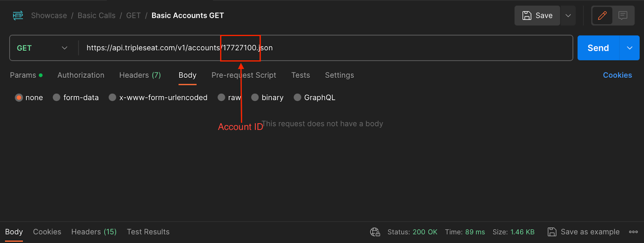Click the HTTP request type icon
This screenshot has height=243, width=644.
[18, 16]
